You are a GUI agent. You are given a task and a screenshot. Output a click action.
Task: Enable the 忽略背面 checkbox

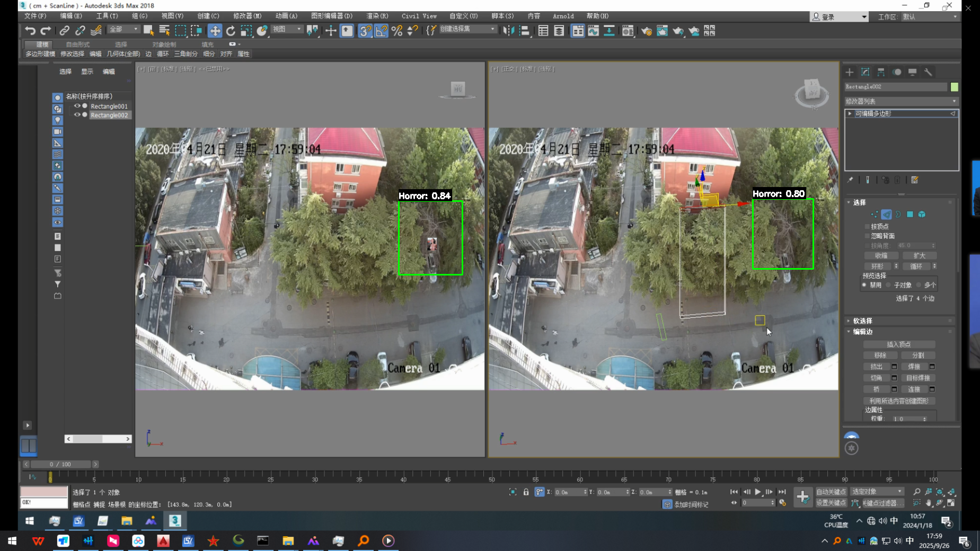[x=868, y=236]
